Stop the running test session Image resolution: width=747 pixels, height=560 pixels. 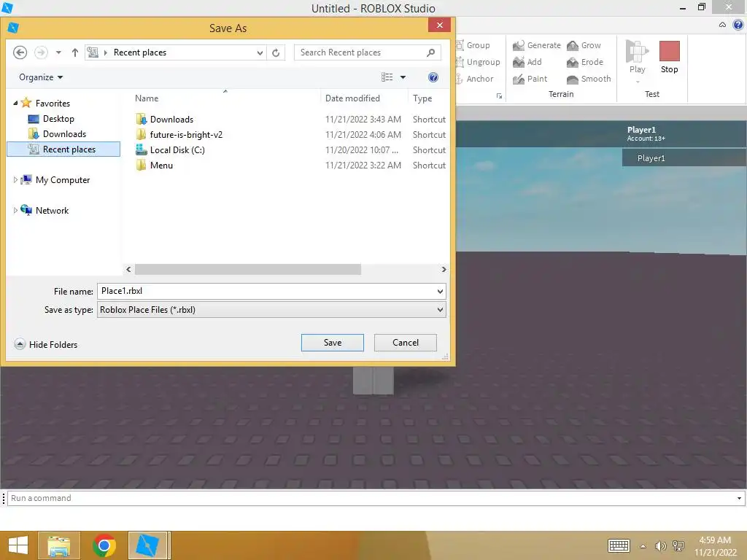coord(669,58)
